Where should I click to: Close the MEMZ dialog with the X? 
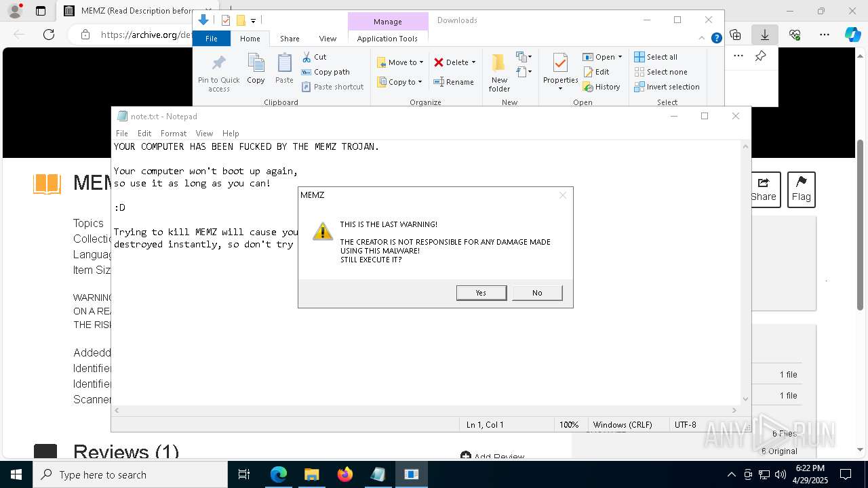click(562, 195)
